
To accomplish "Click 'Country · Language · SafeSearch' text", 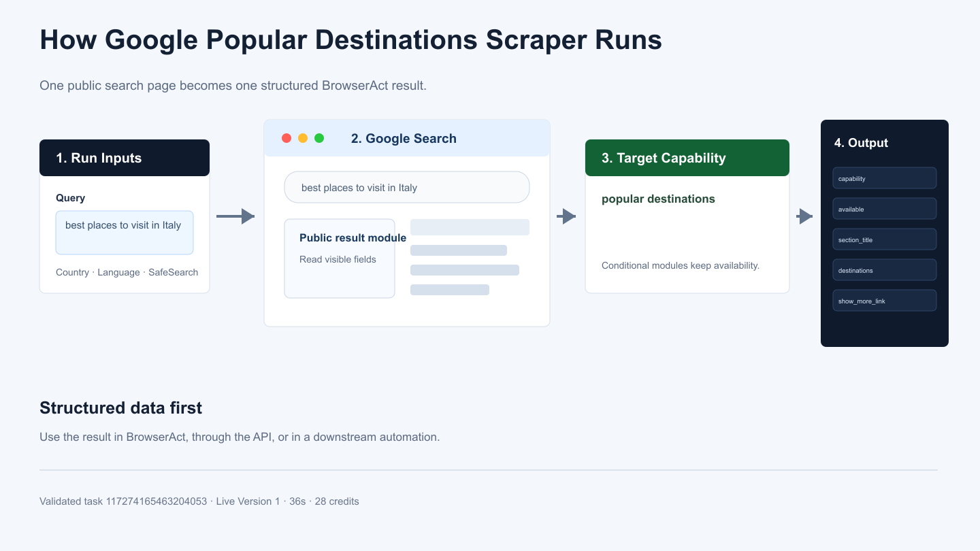I will pos(127,272).
